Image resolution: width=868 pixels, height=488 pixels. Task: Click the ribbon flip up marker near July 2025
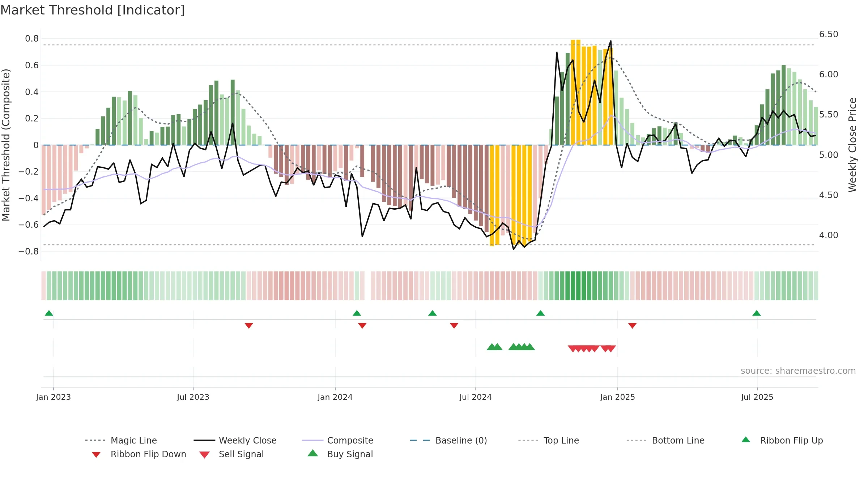[757, 313]
